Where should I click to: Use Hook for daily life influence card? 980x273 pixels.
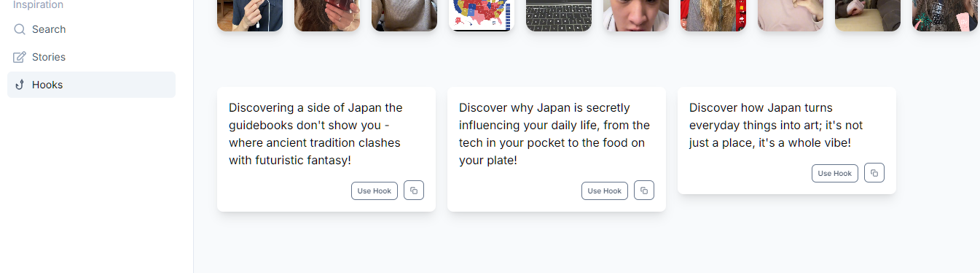click(x=605, y=191)
